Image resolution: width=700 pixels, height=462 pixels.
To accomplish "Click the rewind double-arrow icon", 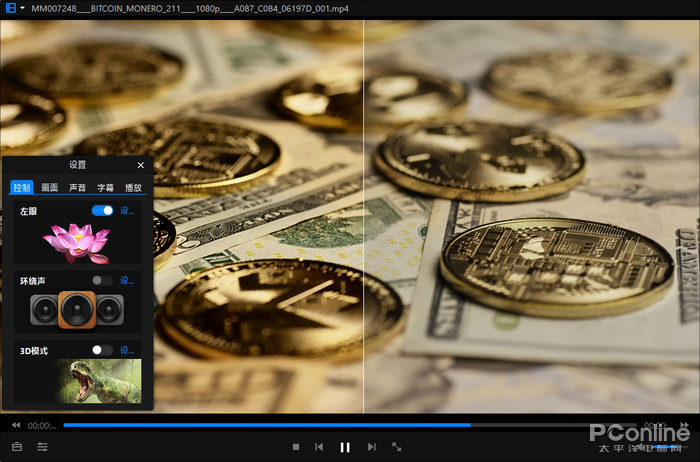I will pos(16,425).
